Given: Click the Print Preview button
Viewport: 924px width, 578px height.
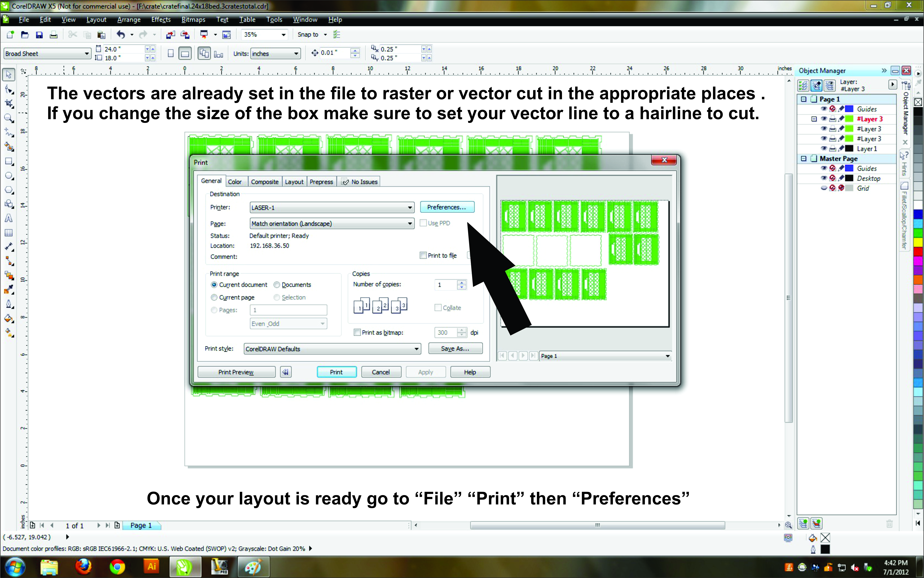Looking at the screenshot, I should click(x=236, y=372).
